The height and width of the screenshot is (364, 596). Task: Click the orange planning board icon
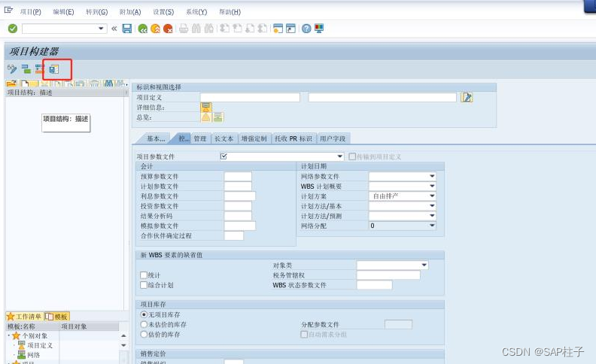click(x=40, y=68)
